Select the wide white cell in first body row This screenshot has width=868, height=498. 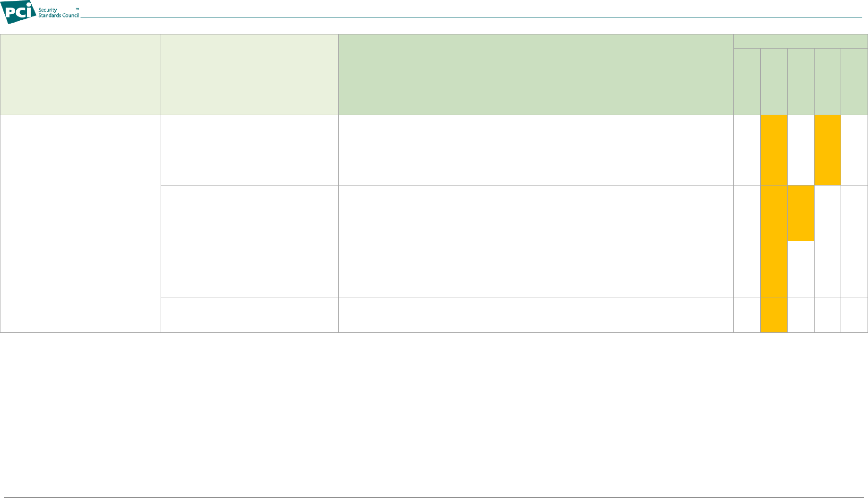(536, 150)
